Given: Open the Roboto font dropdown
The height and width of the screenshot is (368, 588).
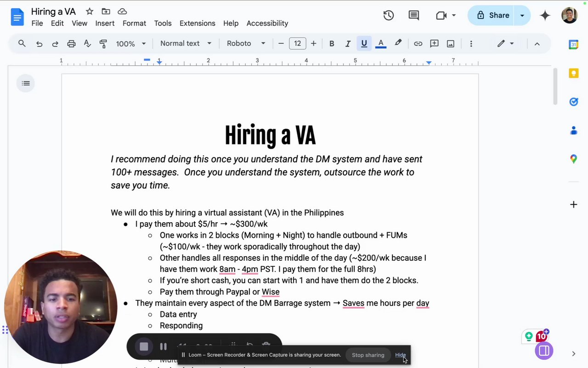Looking at the screenshot, I should 246,43.
